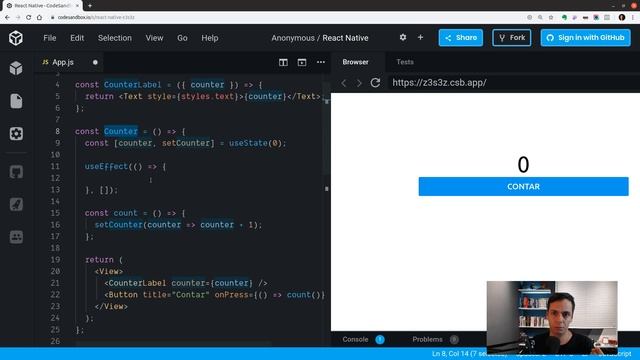Expand the Console panel
Image resolution: width=640 pixels, height=360 pixels.
[x=356, y=339]
